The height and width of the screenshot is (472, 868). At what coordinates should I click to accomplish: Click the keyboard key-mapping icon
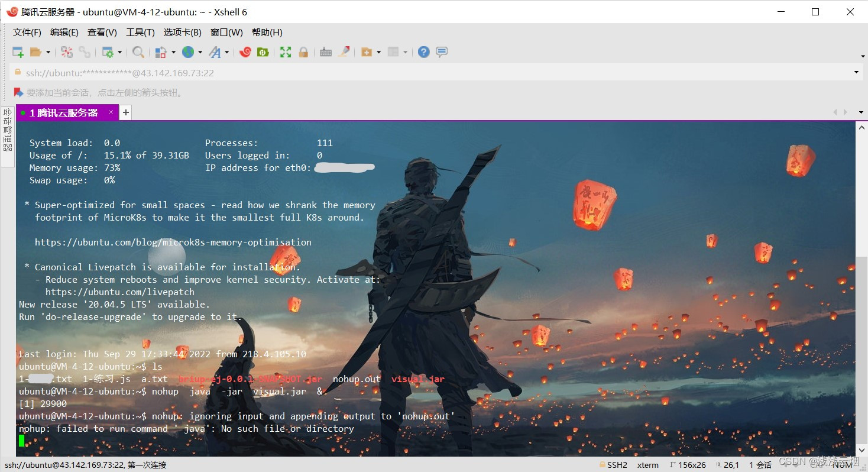(326, 52)
